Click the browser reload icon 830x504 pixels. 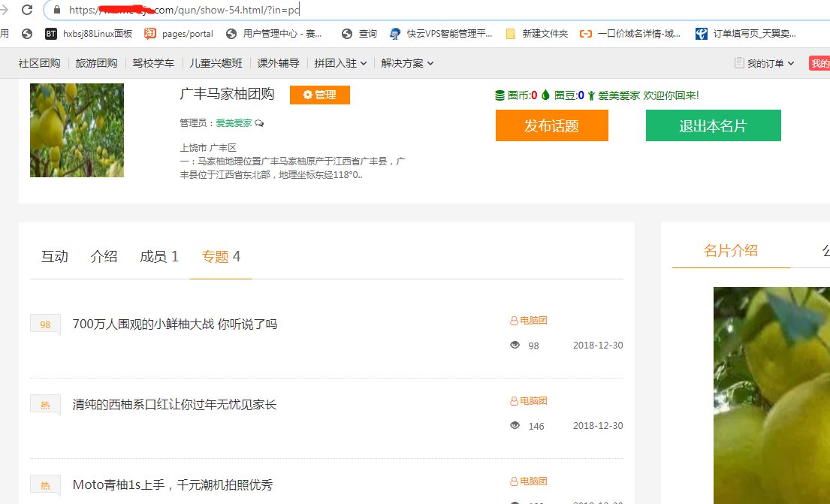27,10
